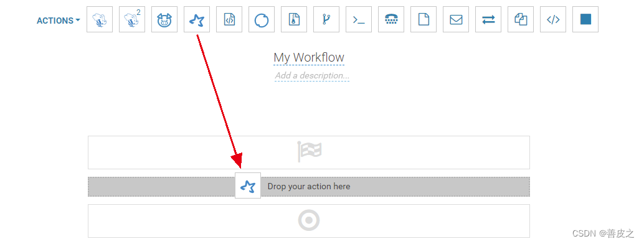The image size is (644, 244).
Task: Select the Java program action icon
Action: point(229,19)
